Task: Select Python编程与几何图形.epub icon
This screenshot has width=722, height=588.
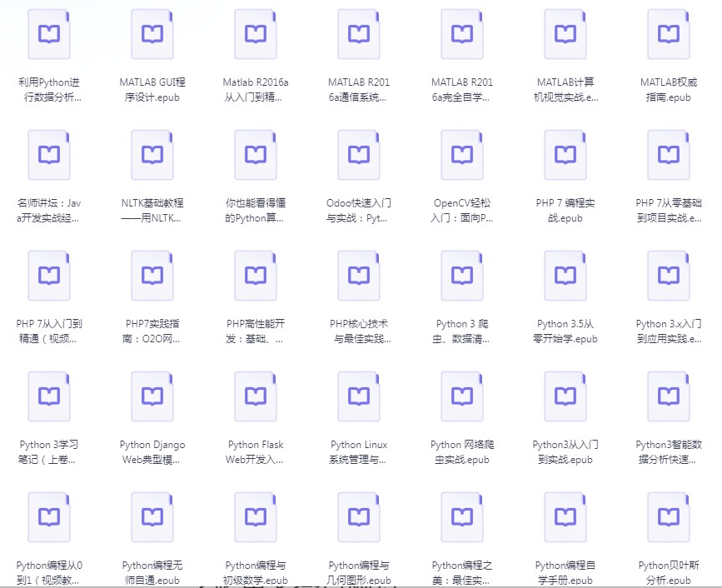Action: point(359,517)
